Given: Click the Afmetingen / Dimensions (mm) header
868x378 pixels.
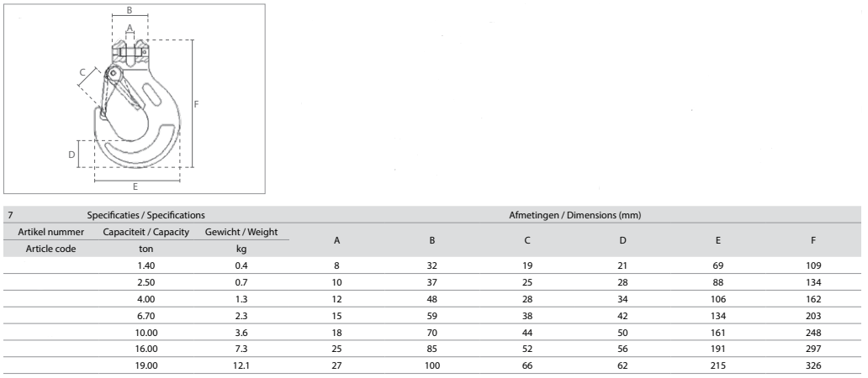Looking at the screenshot, I should pos(574,215).
